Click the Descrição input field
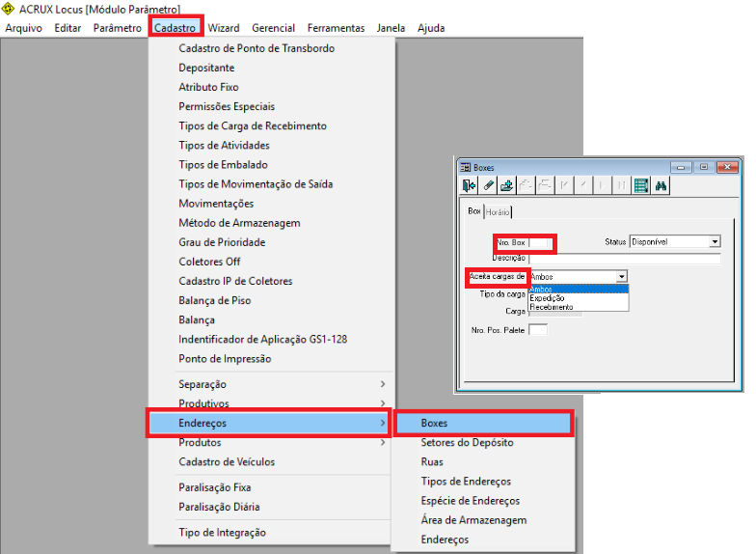 (625, 259)
